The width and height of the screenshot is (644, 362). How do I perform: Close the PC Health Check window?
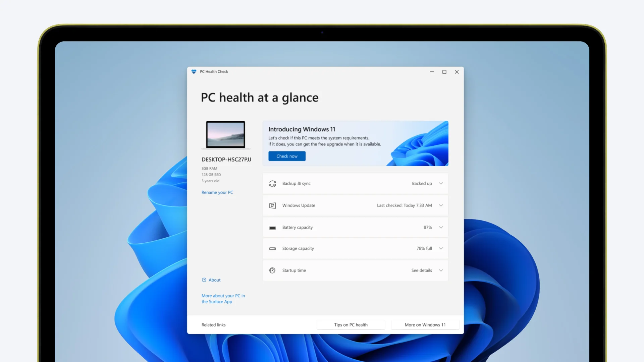pyautogui.click(x=457, y=72)
